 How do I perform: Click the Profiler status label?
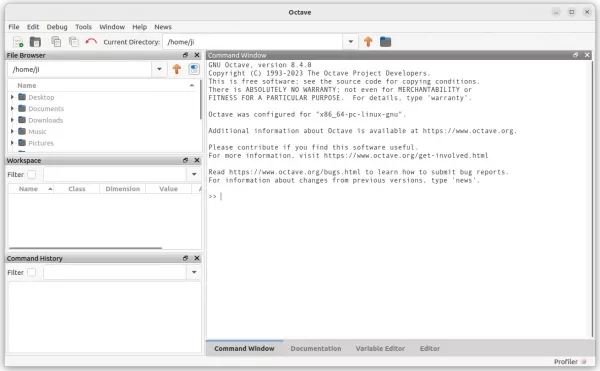pos(566,361)
